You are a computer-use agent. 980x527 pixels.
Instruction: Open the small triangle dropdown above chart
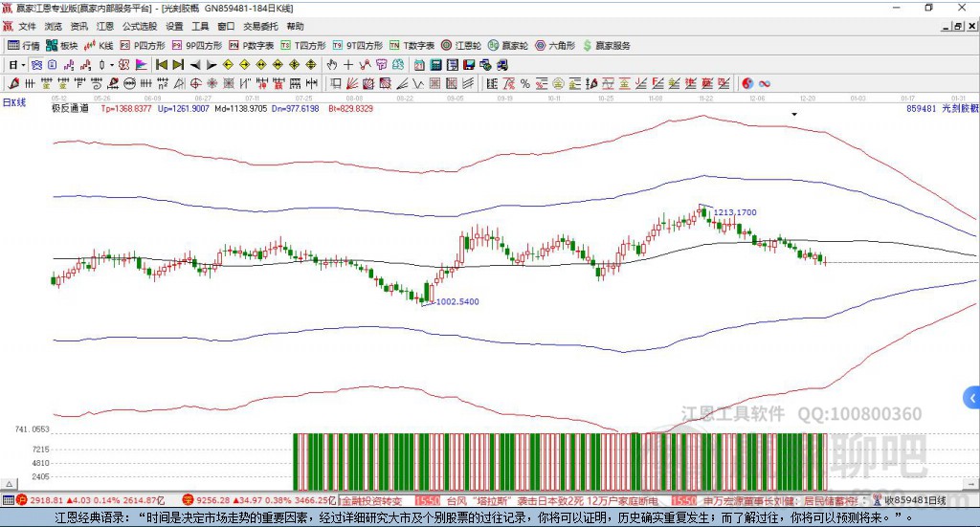[793, 114]
